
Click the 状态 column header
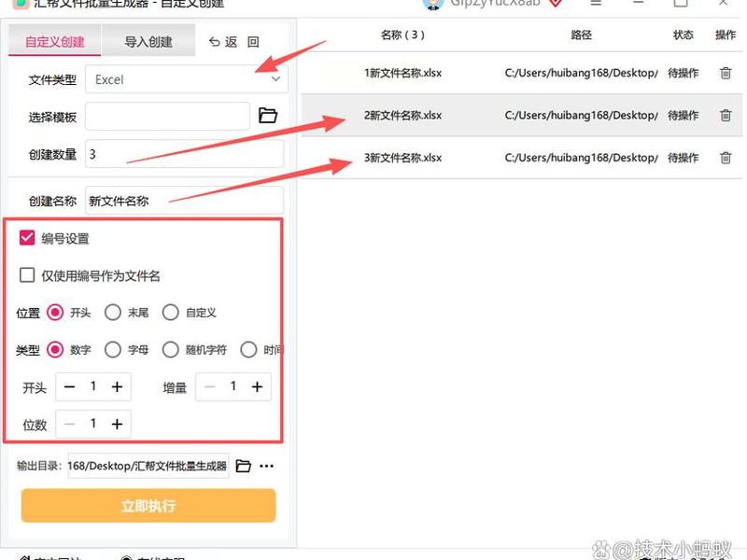[684, 35]
